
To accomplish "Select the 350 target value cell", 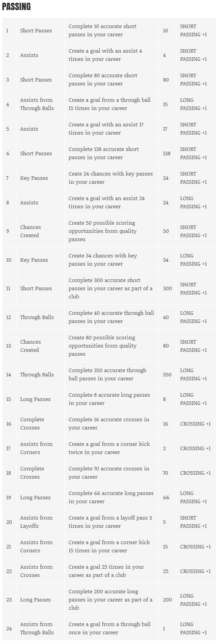I will [x=167, y=374].
